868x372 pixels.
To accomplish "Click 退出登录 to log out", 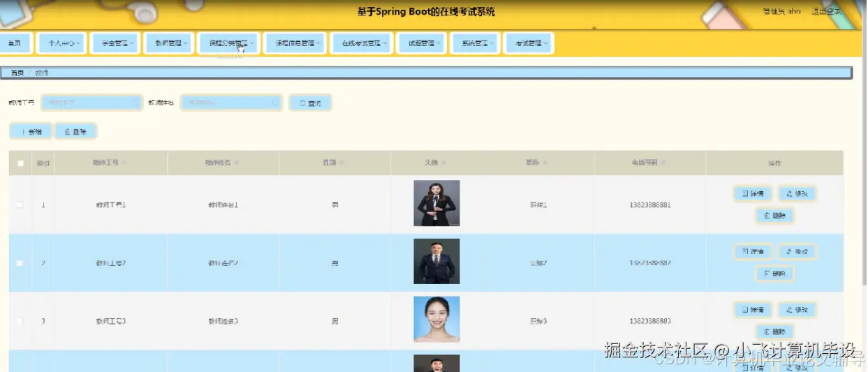I will 826,12.
